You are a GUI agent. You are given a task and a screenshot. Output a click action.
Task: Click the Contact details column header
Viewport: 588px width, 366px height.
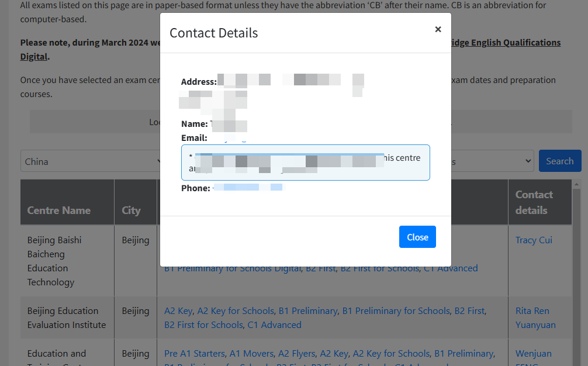(x=534, y=202)
